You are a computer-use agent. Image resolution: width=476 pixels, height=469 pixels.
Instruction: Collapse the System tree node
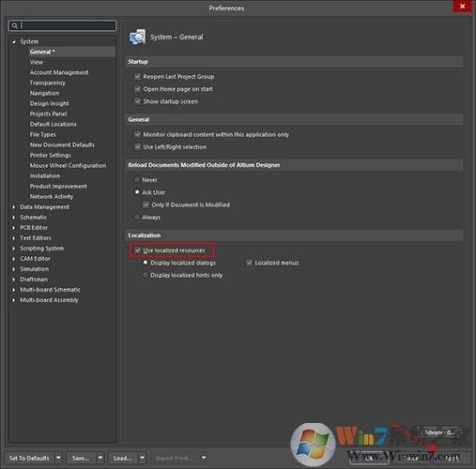point(14,41)
